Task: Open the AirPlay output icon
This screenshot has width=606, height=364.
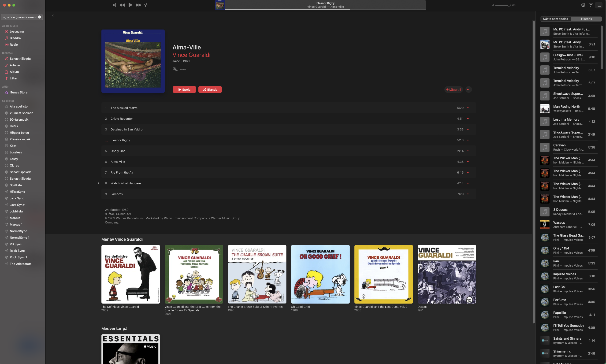Action: coord(583,5)
